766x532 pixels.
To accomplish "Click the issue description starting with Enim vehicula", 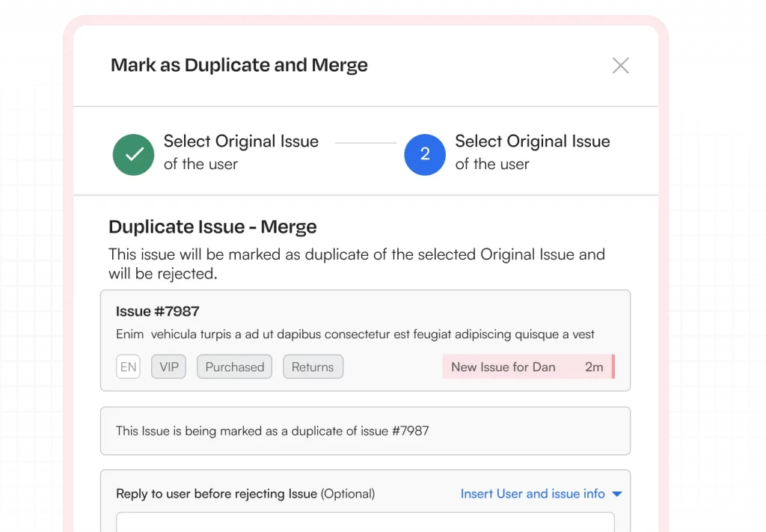I will 355,334.
